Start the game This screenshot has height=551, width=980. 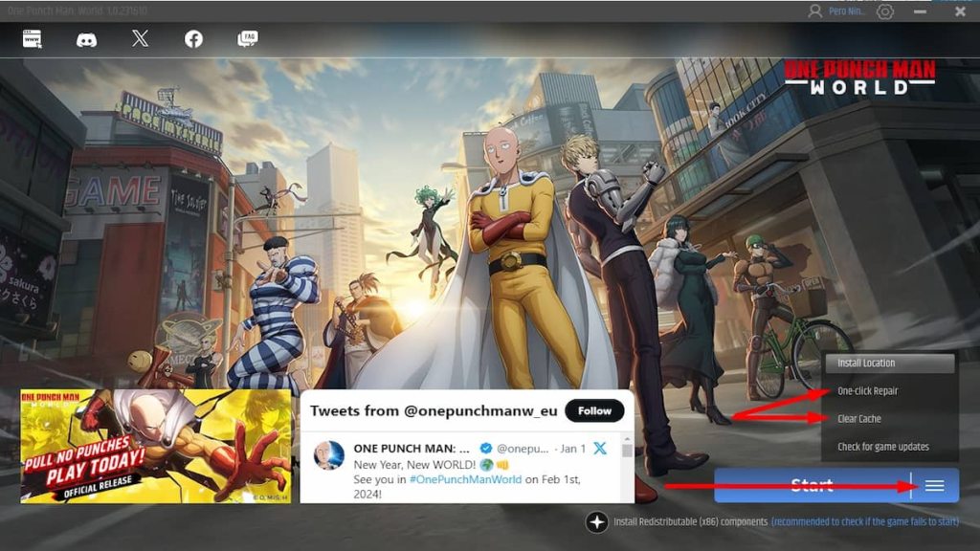[x=813, y=485]
